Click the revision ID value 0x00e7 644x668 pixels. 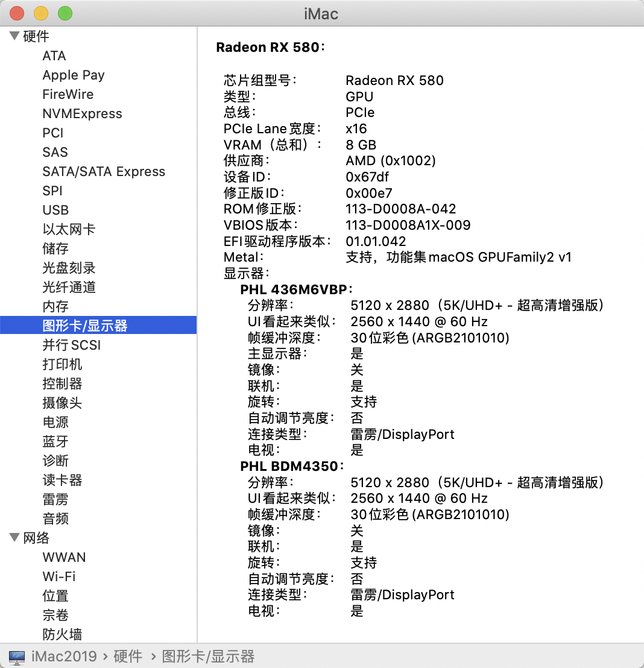pos(369,193)
